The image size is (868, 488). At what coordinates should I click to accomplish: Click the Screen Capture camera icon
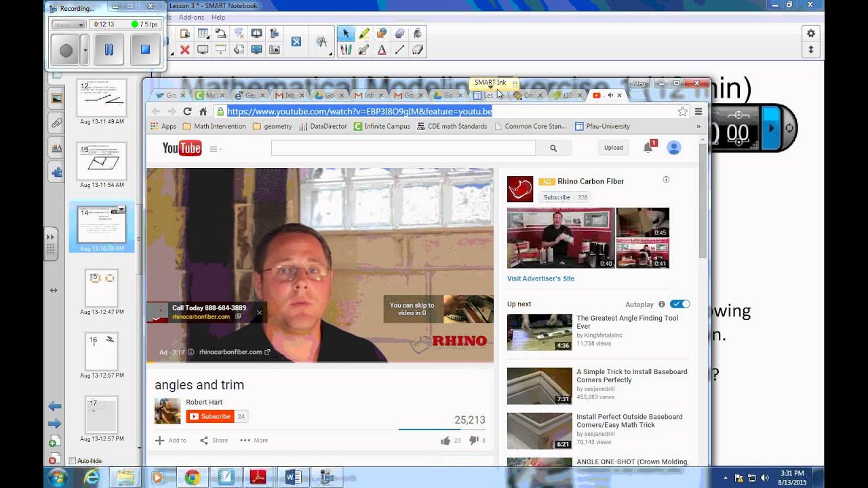(275, 49)
